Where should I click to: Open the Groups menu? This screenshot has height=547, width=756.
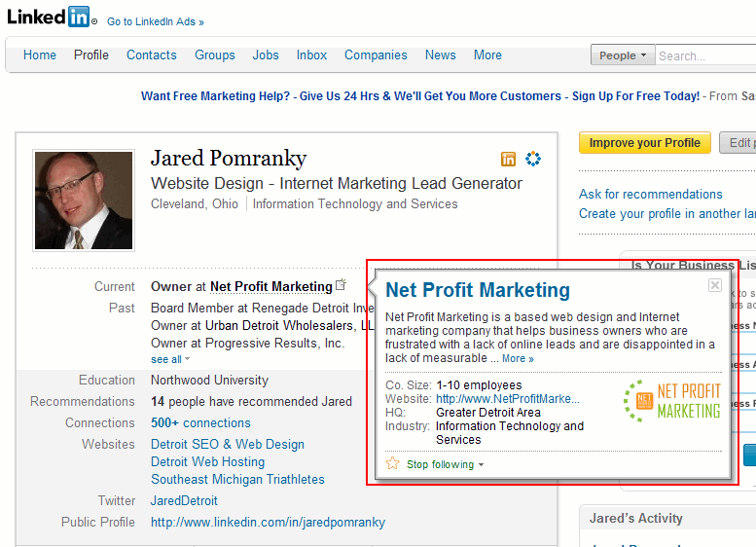(215, 55)
